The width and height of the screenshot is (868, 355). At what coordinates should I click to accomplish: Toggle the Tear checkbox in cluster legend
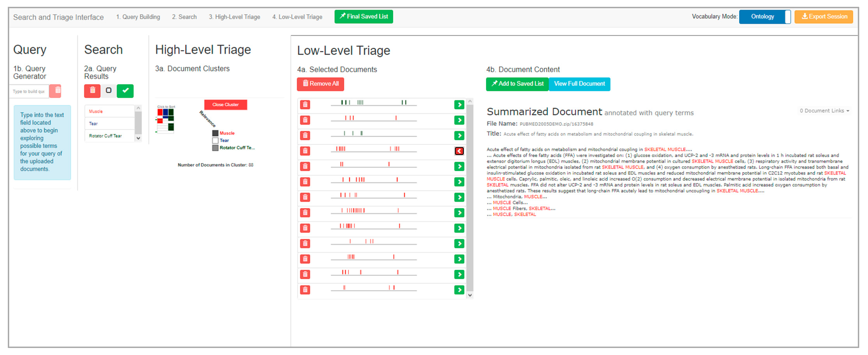coord(215,141)
